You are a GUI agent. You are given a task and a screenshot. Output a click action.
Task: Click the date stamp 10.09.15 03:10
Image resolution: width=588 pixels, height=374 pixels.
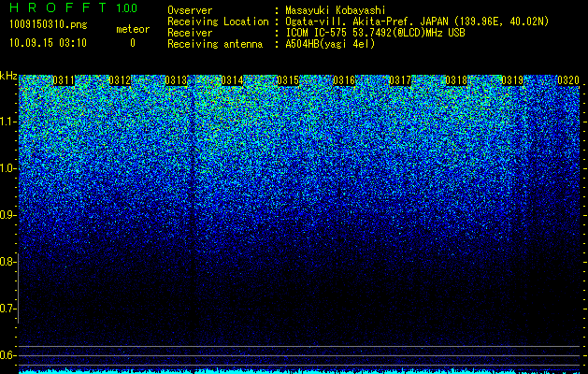click(48, 43)
